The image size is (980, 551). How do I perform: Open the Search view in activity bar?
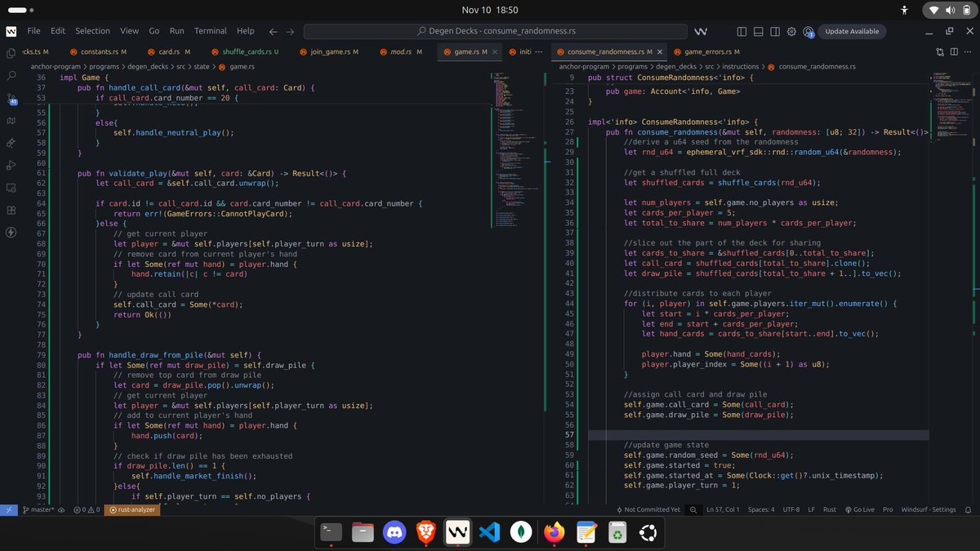pyautogui.click(x=11, y=76)
